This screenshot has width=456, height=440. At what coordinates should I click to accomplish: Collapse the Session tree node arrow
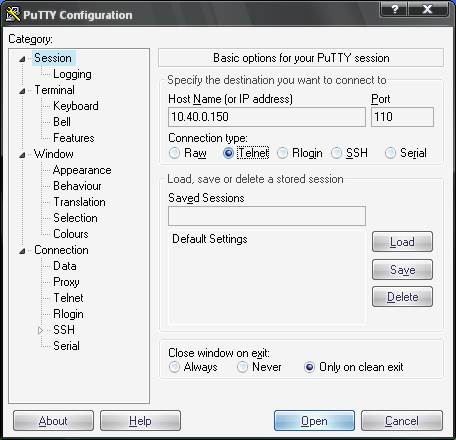(22, 59)
